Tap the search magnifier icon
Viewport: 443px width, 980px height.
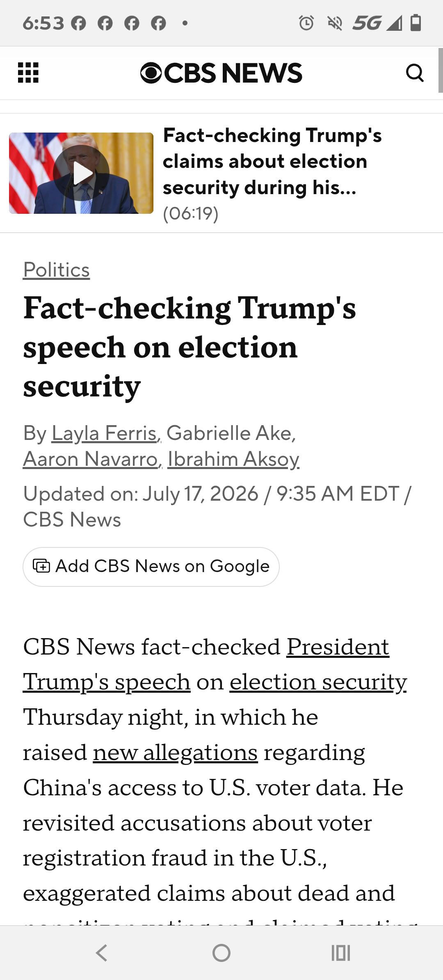point(415,73)
